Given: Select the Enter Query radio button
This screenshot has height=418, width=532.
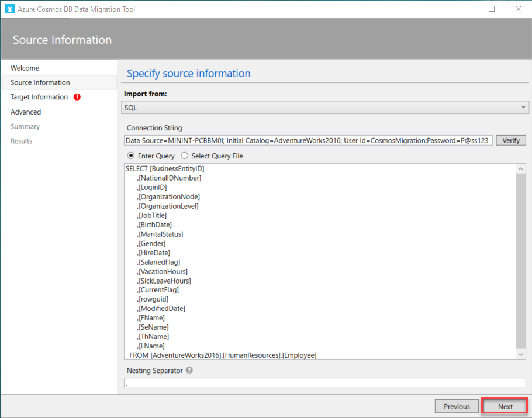Looking at the screenshot, I should click(131, 156).
